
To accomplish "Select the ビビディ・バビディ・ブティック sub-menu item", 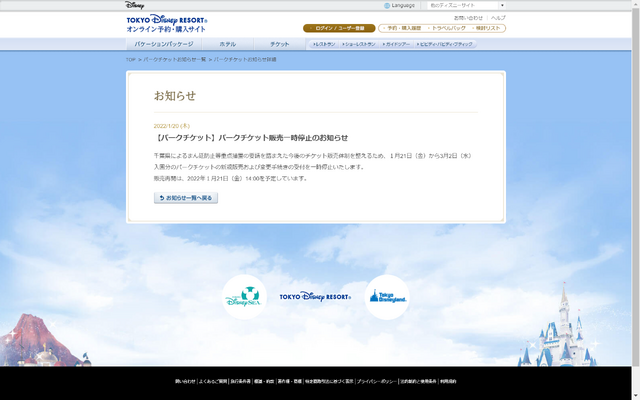I will (x=444, y=44).
